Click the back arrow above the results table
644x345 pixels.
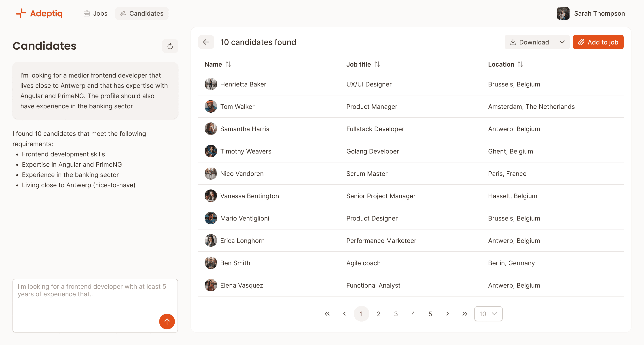point(206,42)
